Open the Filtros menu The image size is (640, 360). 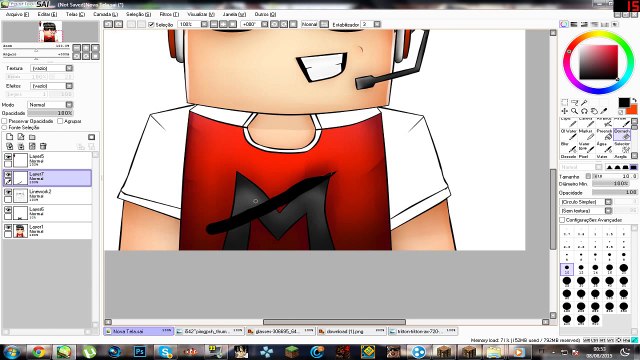coord(169,14)
